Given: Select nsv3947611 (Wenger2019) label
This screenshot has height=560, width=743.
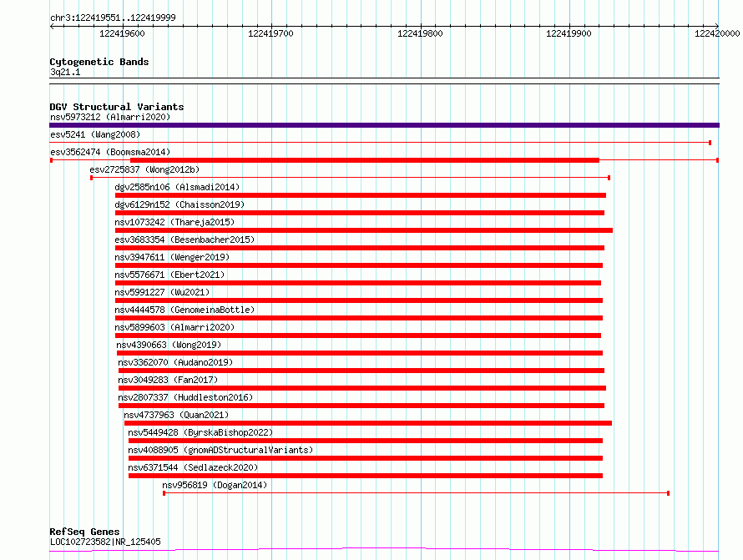Looking at the screenshot, I should pos(172,257).
